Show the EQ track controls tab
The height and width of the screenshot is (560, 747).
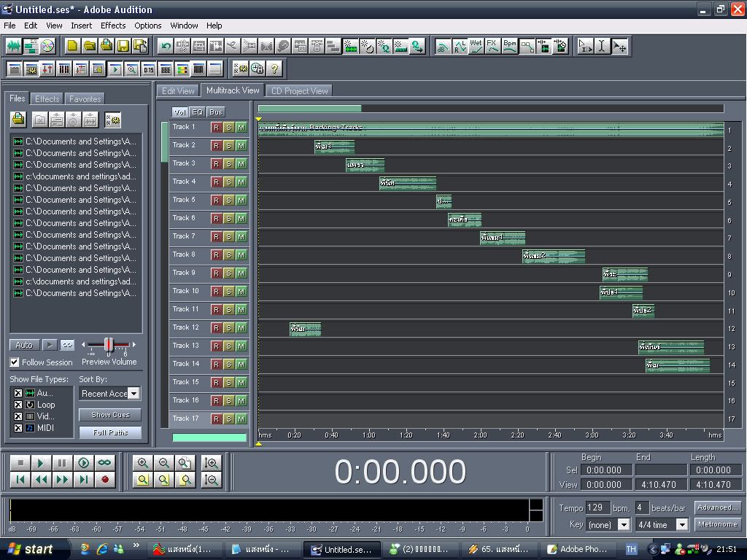click(x=197, y=112)
